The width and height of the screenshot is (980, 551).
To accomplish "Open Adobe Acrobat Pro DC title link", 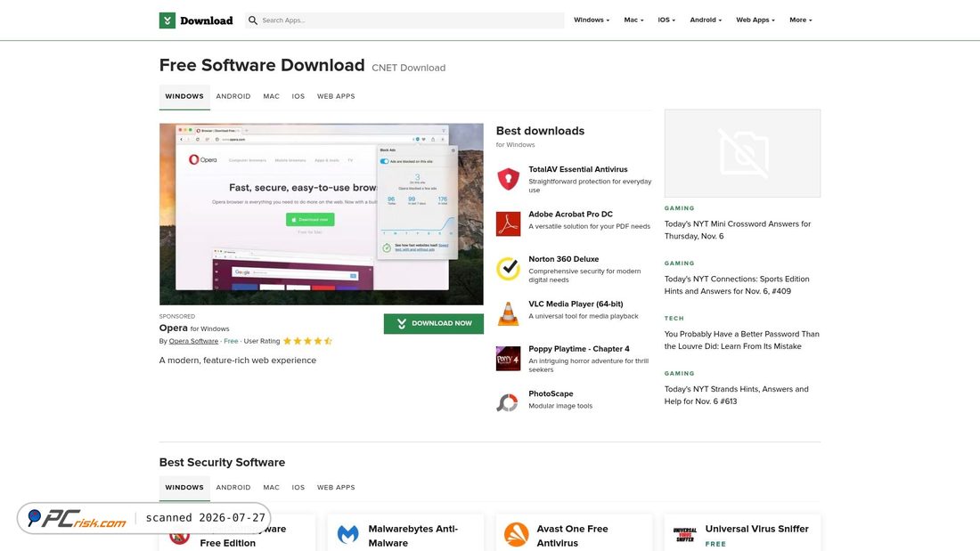I will coord(570,215).
